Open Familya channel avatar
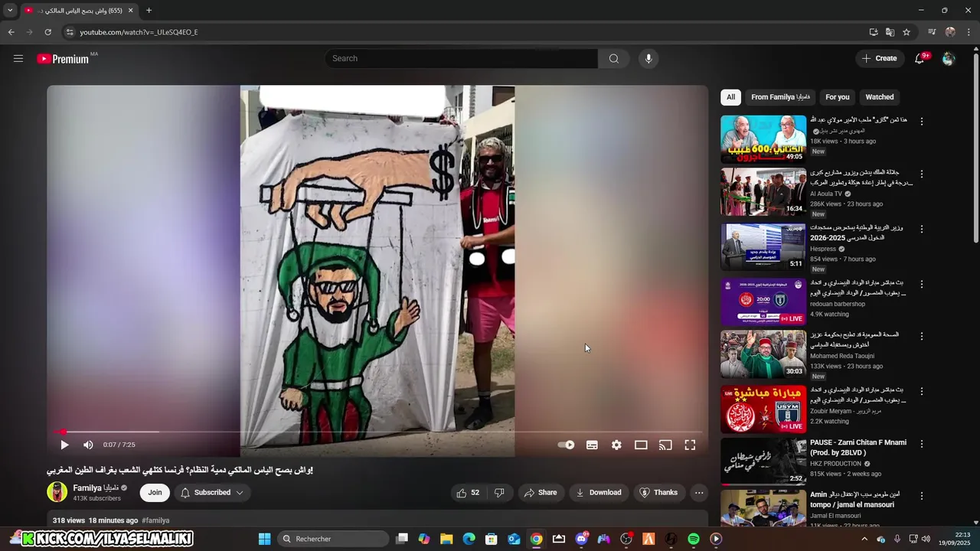Screen dimensions: 980x551 coord(57,492)
